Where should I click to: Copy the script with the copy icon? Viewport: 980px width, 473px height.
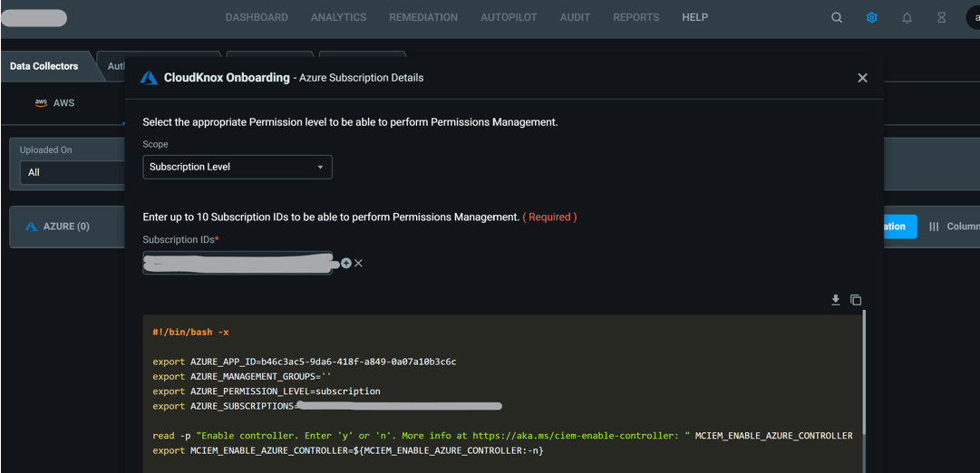coord(856,300)
